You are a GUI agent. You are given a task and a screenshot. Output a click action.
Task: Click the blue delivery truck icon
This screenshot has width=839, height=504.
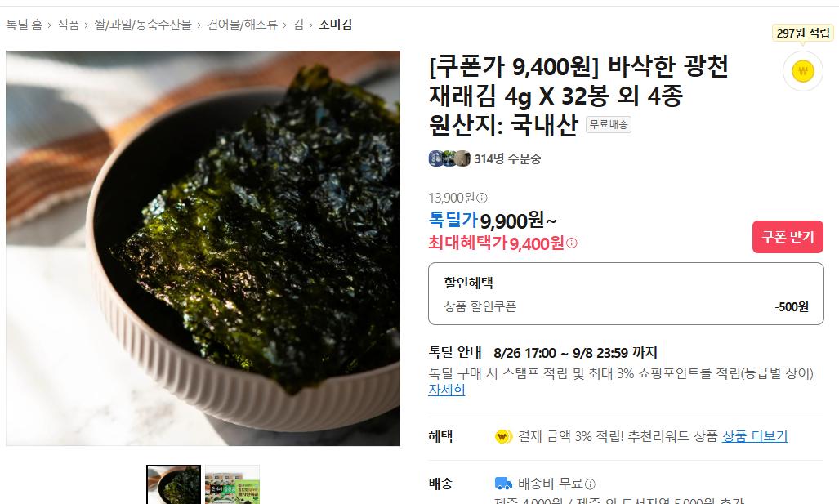(503, 484)
